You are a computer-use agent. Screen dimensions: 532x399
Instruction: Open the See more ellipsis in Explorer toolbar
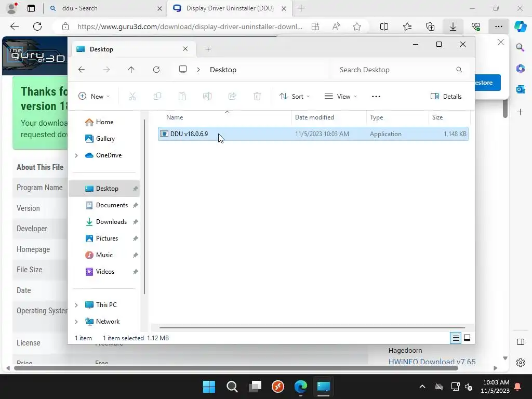(x=376, y=96)
